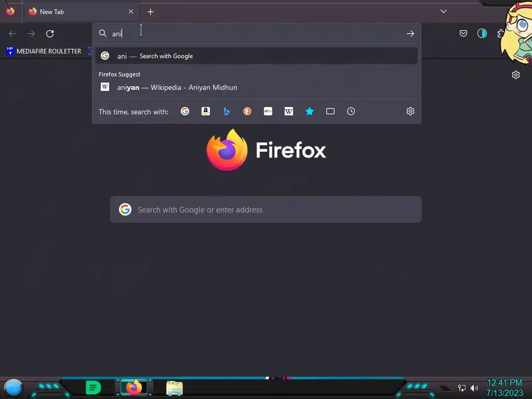Go back one page

pos(12,34)
